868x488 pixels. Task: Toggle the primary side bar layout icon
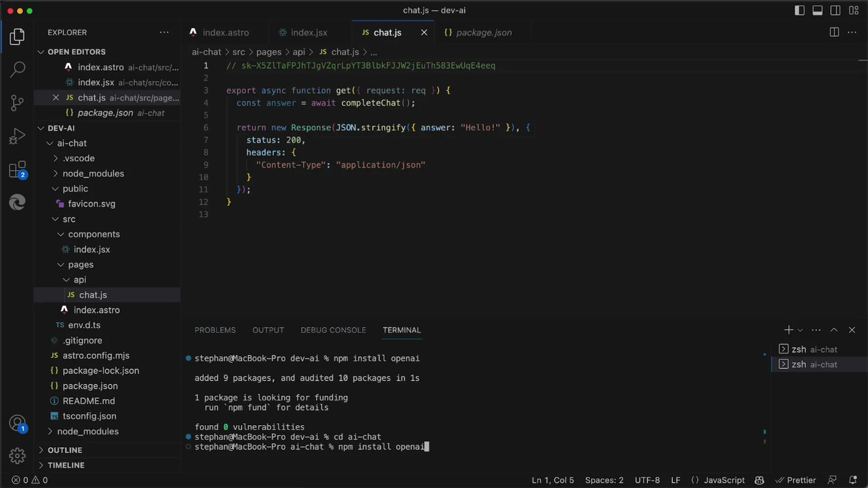click(800, 10)
